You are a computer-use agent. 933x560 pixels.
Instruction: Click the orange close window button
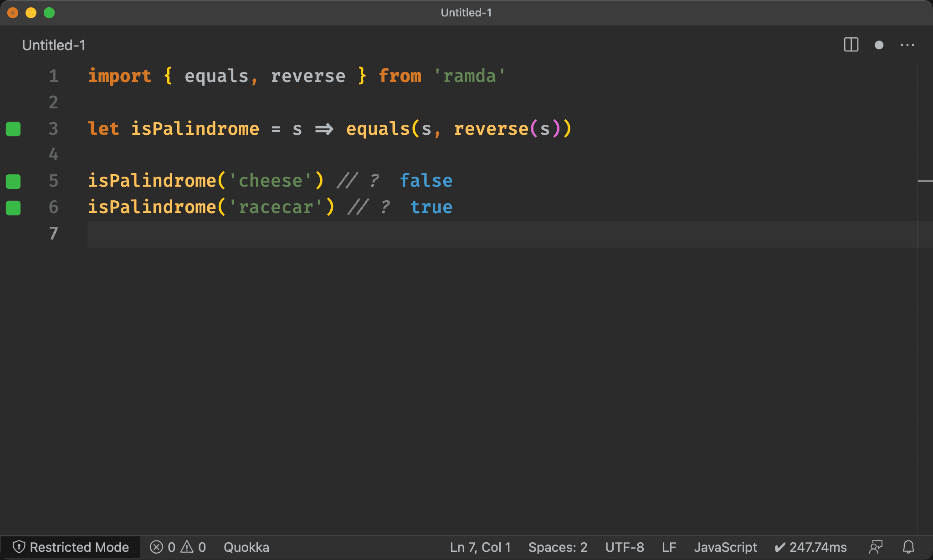13,13
